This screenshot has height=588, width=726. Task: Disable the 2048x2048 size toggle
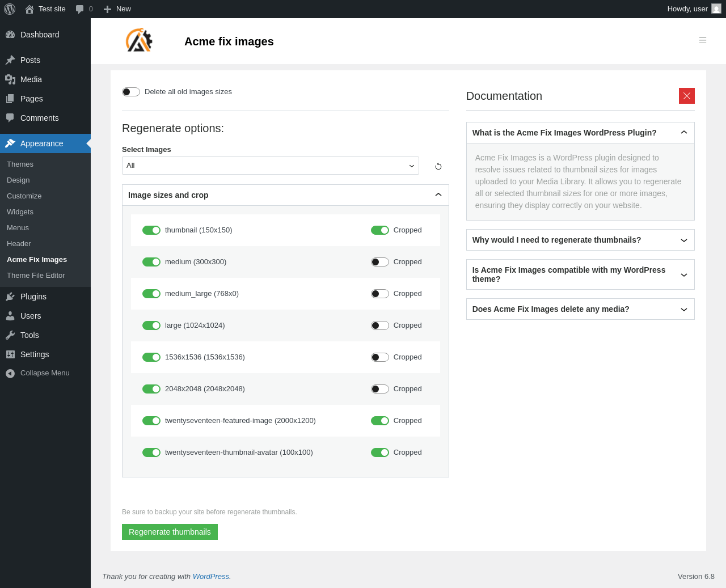pos(151,389)
